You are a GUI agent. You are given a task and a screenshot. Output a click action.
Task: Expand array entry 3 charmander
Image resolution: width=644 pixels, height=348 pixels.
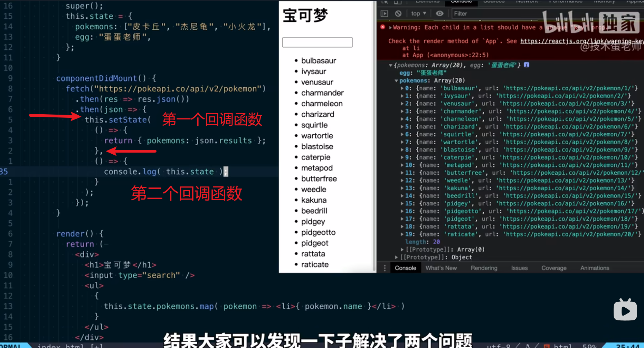(x=402, y=111)
